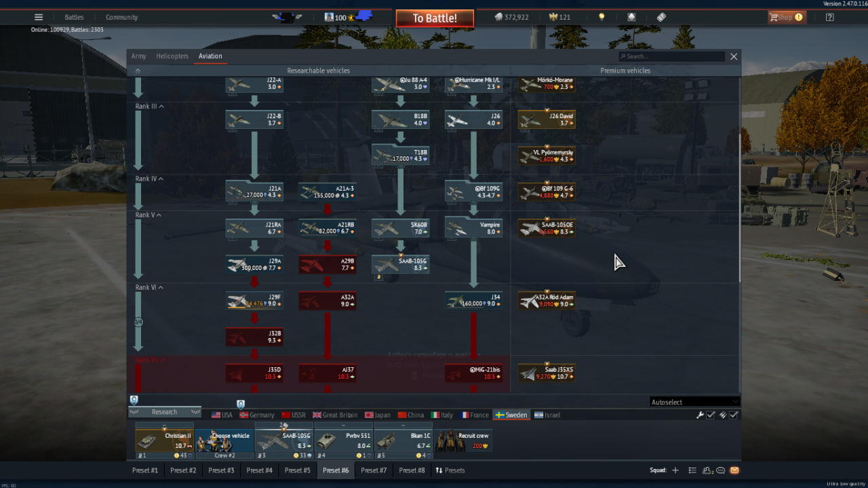
Task: Collapse the Rank VI row
Action: tap(149, 288)
